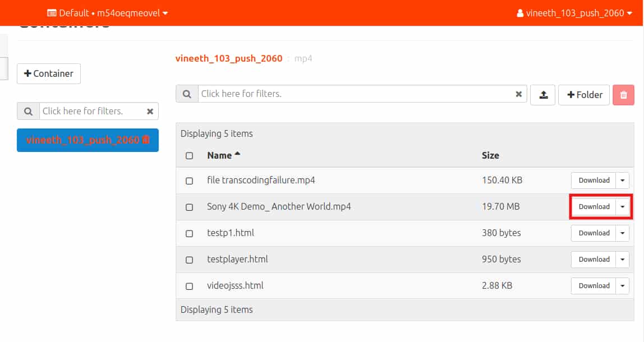This screenshot has height=342, width=644.
Task: Download the testplayer.html file
Action: coord(594,260)
